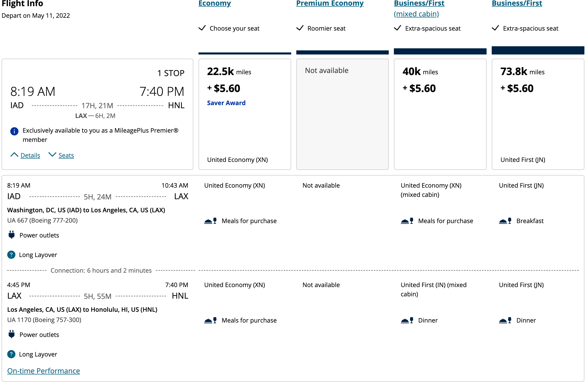The height and width of the screenshot is (385, 588).
Task: Click United First (IN) (mixed cabin) text
Action: pos(434,289)
